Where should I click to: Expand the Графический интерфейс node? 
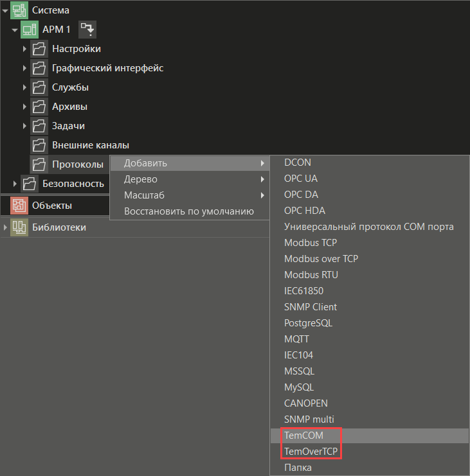tap(24, 68)
